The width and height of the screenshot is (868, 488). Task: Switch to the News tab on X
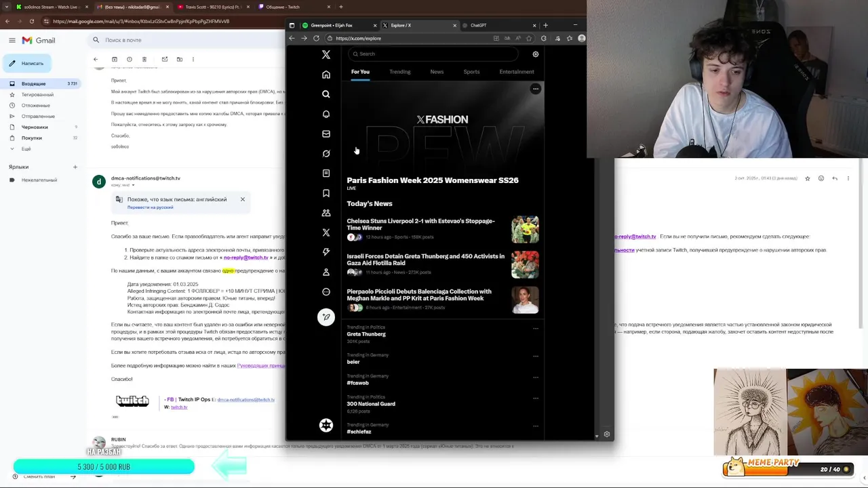pyautogui.click(x=437, y=72)
